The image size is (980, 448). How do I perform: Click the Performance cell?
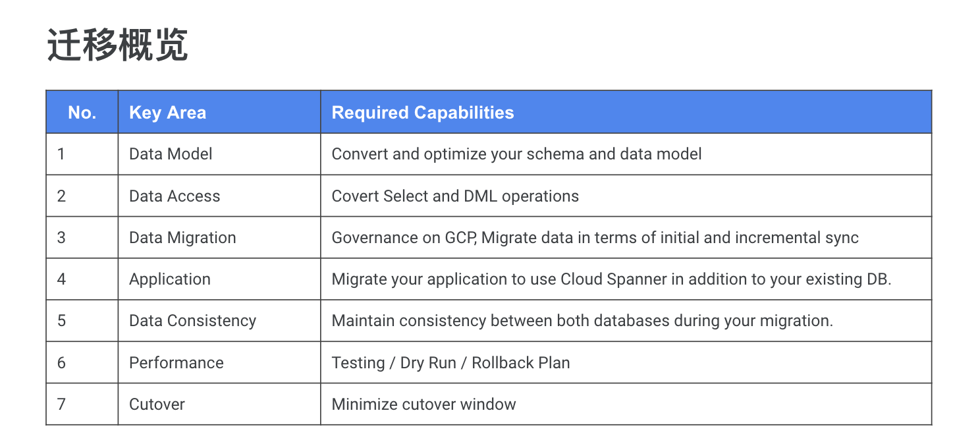click(x=219, y=362)
